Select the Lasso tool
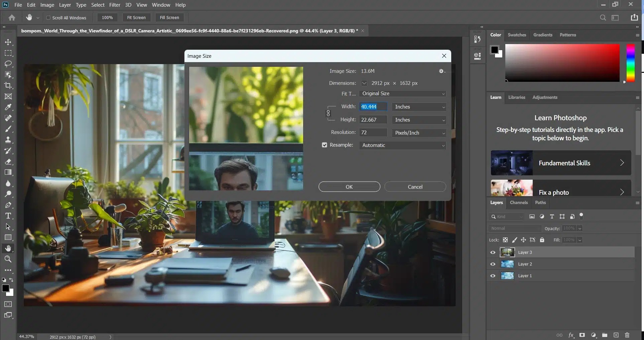This screenshot has width=644, height=340. (x=8, y=64)
